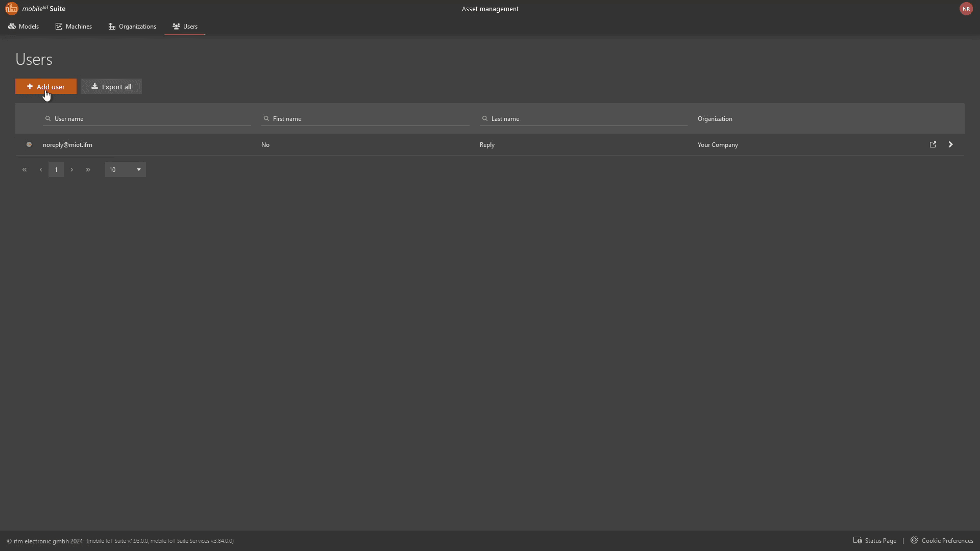
Task: Click the status dot beside noreply@miot.ifm
Action: point(29,145)
